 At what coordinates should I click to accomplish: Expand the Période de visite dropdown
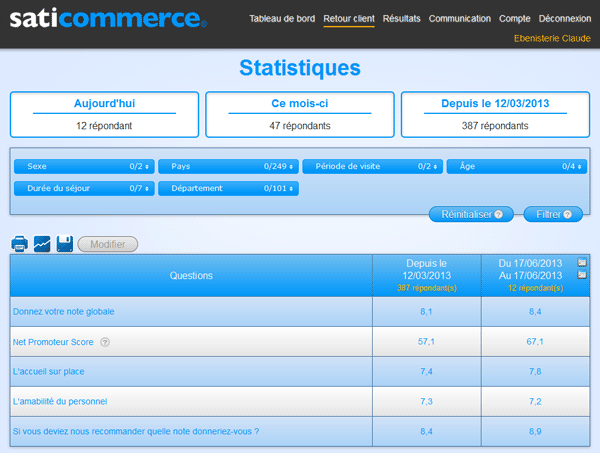coord(371,167)
